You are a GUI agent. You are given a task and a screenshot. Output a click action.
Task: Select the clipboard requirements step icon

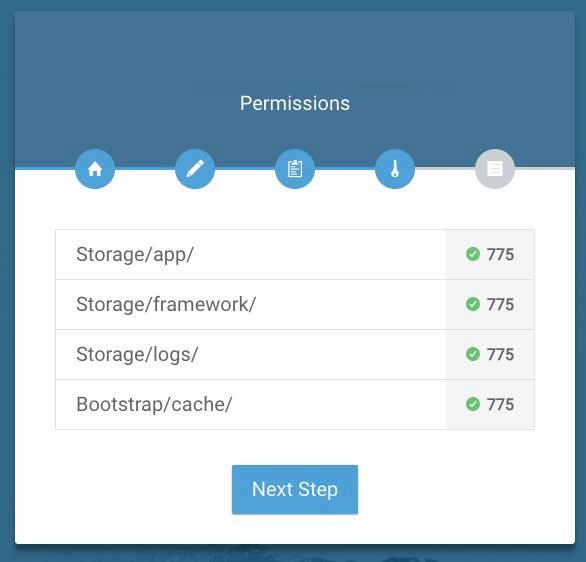point(295,169)
